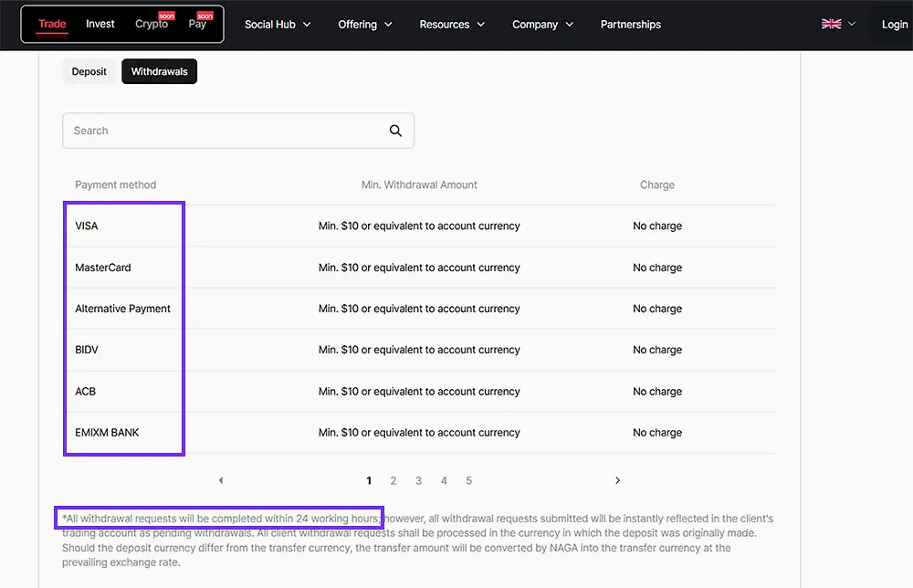913x588 pixels.
Task: Click No charge in BIDV row
Action: [657, 350]
